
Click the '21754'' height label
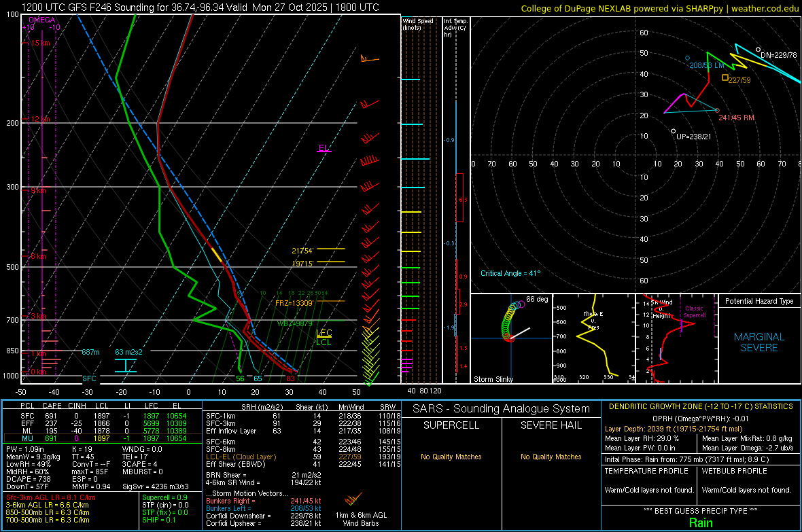pos(302,251)
